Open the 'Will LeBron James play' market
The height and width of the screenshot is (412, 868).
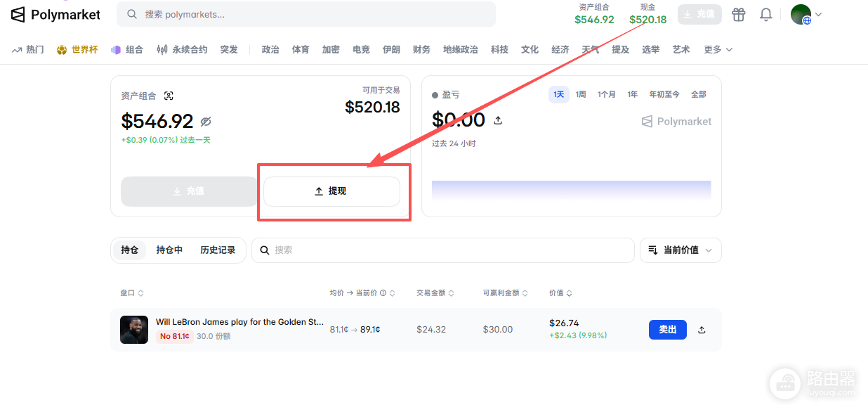[x=240, y=322]
